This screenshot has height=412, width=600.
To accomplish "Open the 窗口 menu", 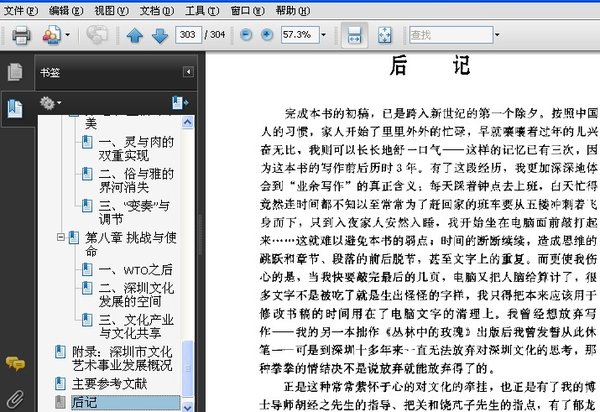I will pos(248,10).
